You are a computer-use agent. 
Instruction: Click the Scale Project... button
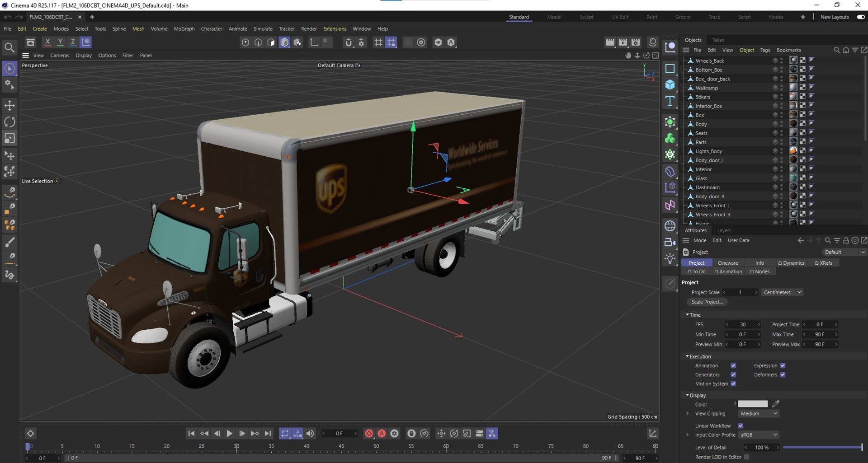pos(707,302)
